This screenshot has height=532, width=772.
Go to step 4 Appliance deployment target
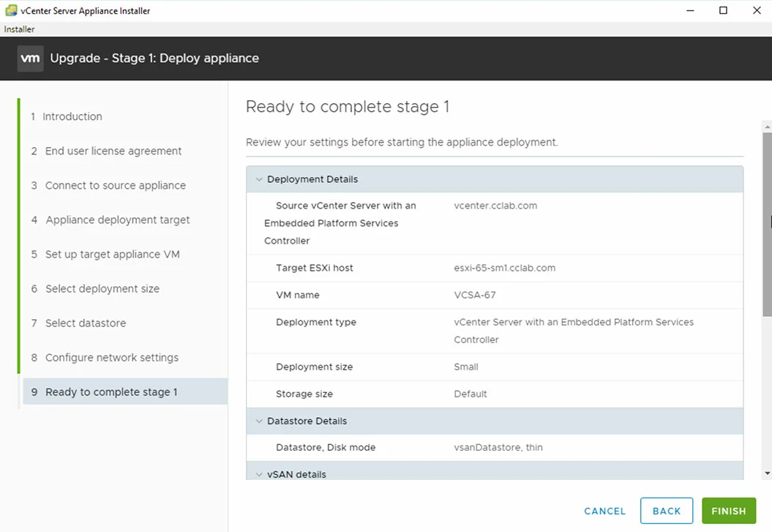coord(110,220)
